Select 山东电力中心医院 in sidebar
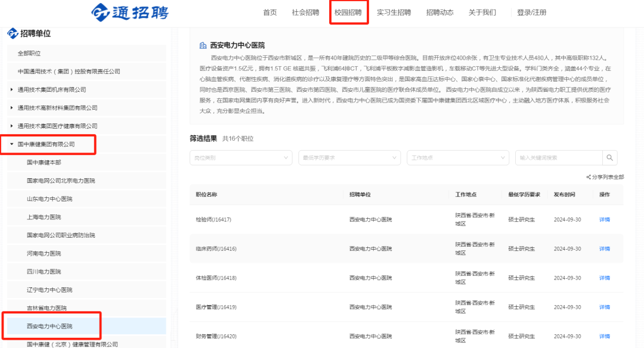Image resolution: width=644 pixels, height=348 pixels. coord(86,198)
